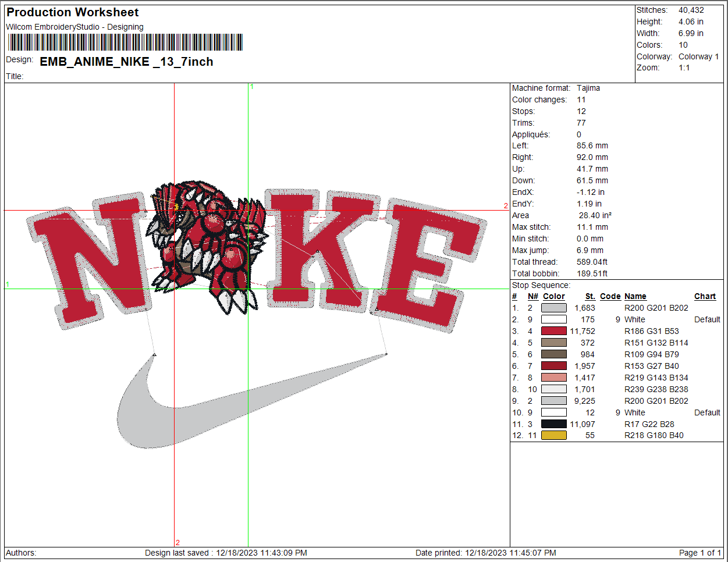Click the Max stitch value 11.1 mm
728x562 pixels.
[592, 227]
